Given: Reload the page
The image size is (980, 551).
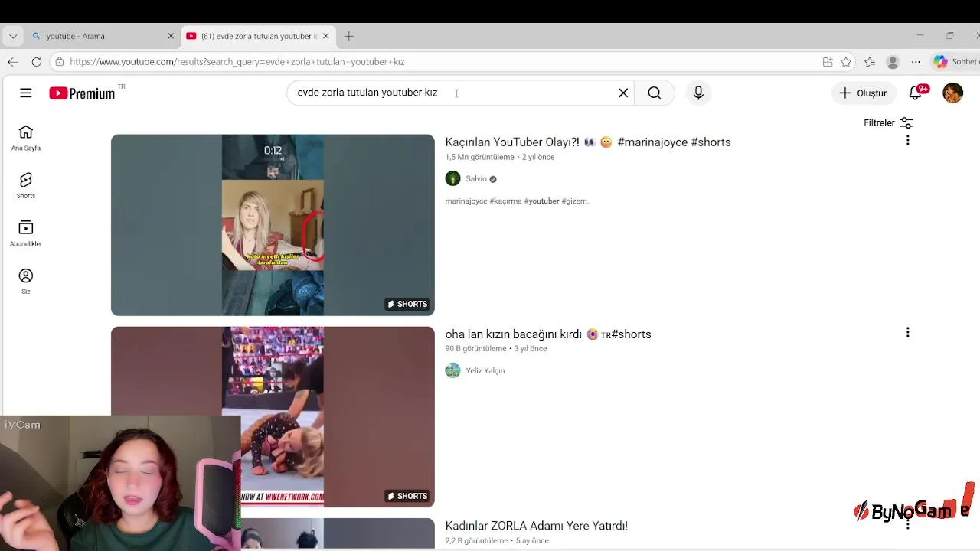Looking at the screenshot, I should point(36,61).
